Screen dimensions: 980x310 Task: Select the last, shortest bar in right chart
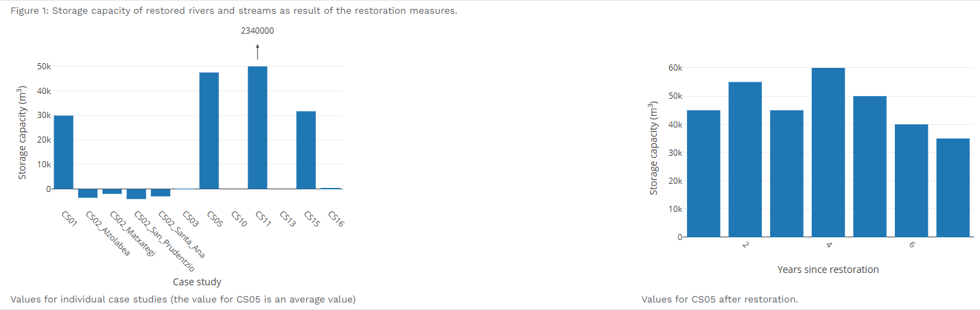point(953,187)
